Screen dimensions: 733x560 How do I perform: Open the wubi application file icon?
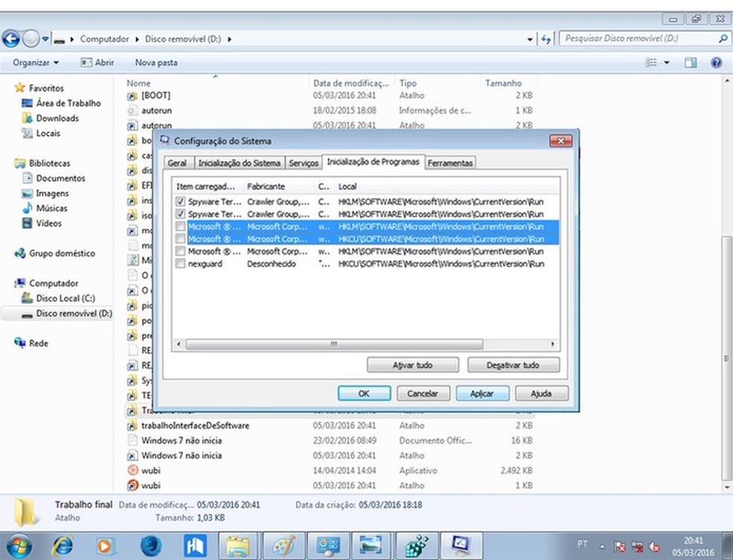(133, 471)
